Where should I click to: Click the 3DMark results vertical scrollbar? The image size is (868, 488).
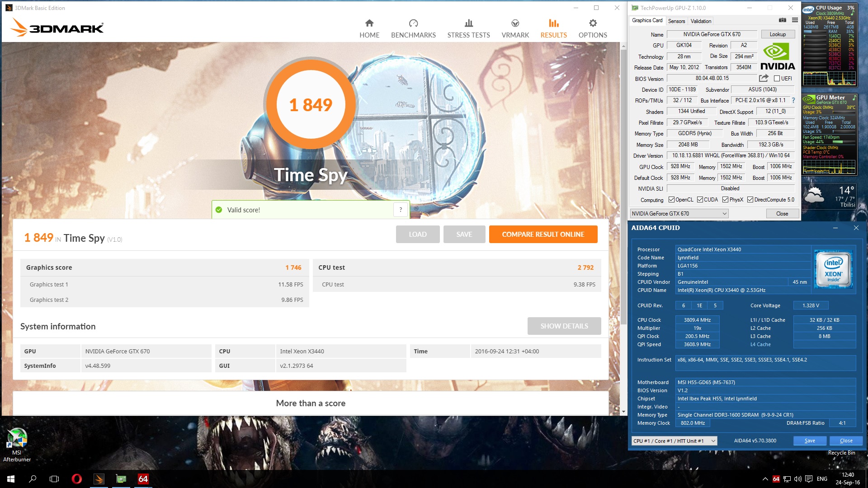(623, 181)
